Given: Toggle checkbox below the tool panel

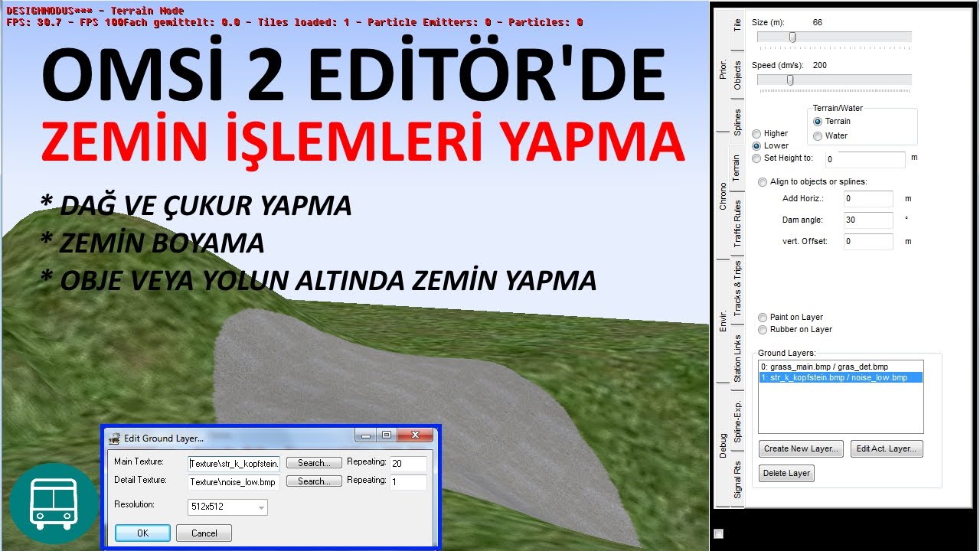Looking at the screenshot, I should [718, 533].
